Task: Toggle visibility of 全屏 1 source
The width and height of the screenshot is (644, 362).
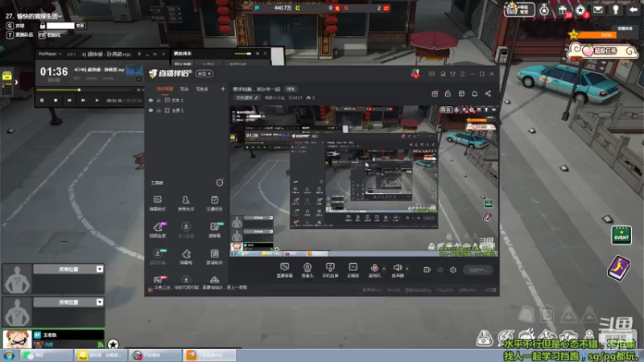Action: coord(151,110)
